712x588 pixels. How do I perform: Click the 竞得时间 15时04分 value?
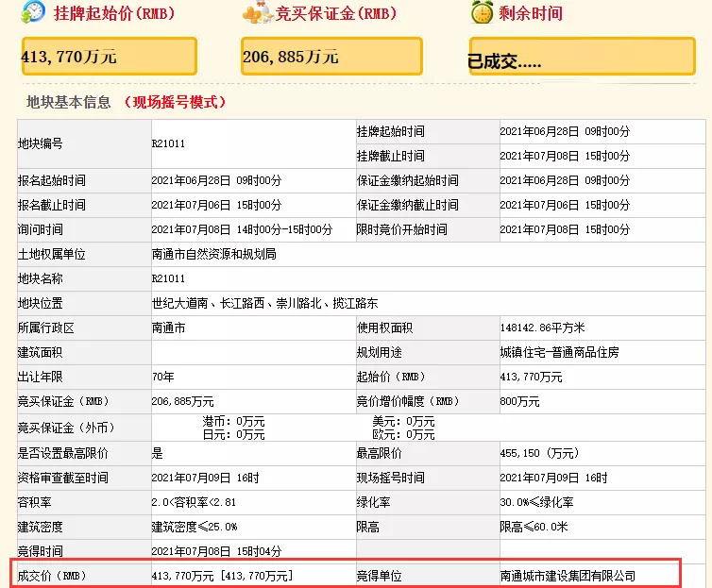[216, 551]
